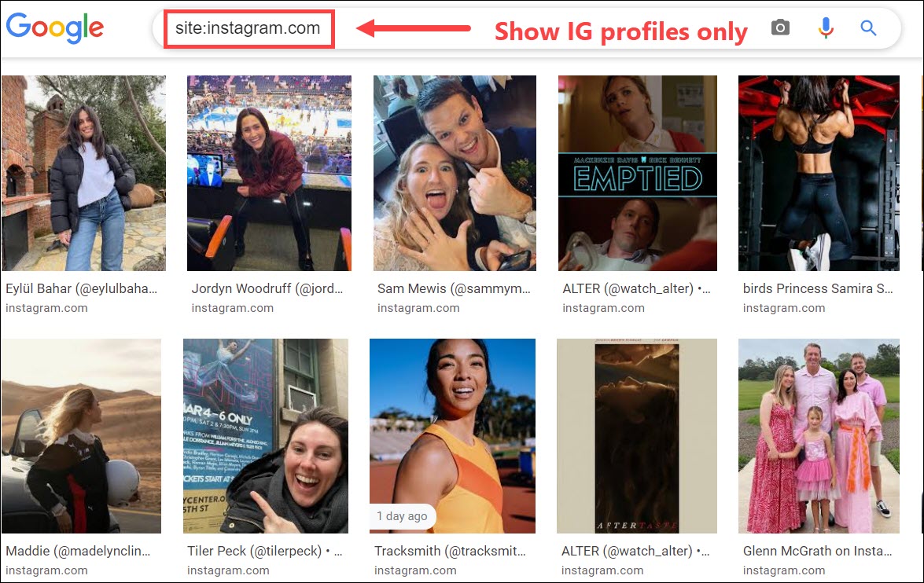Open Sam Mewis image thumbnail

click(x=455, y=173)
